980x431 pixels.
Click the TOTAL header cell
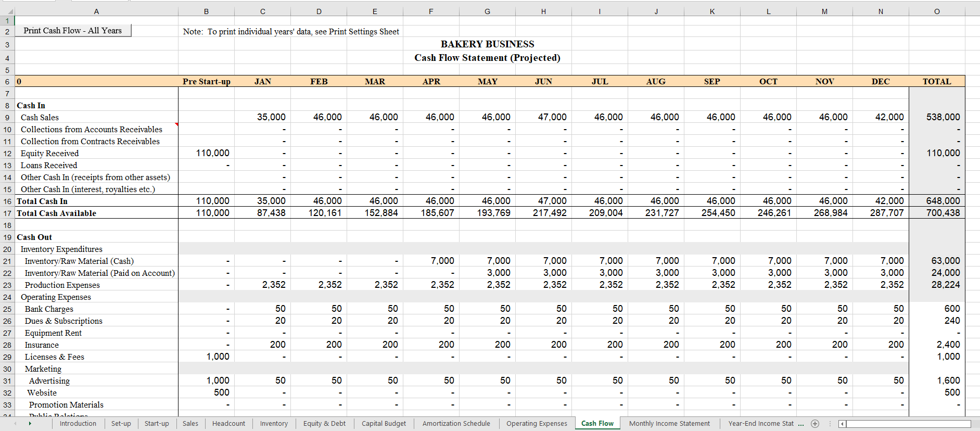click(x=936, y=81)
